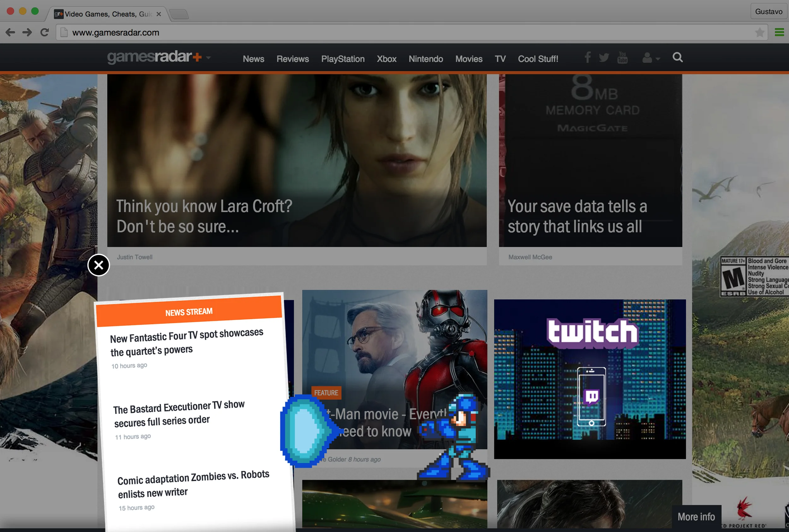The image size is (789, 532).
Task: Go to the Nintendo section
Action: point(425,59)
